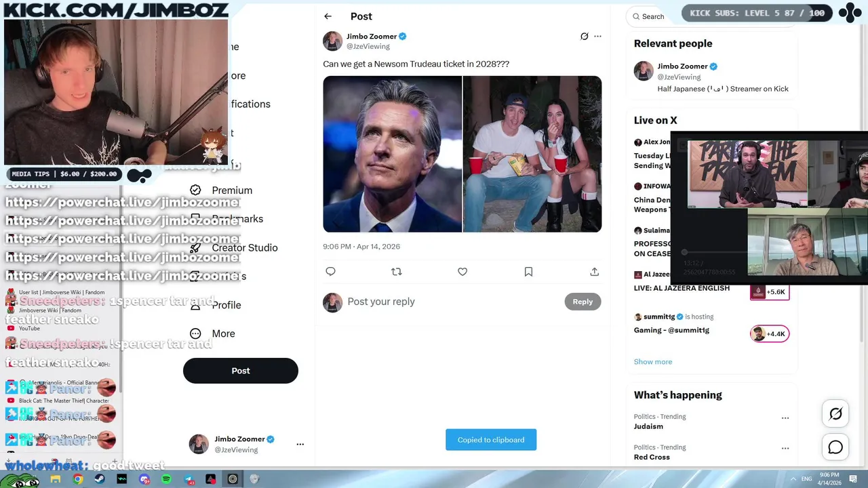This screenshot has height=488, width=868.
Task: Open Discord from the taskbar
Action: pyautogui.click(x=144, y=479)
